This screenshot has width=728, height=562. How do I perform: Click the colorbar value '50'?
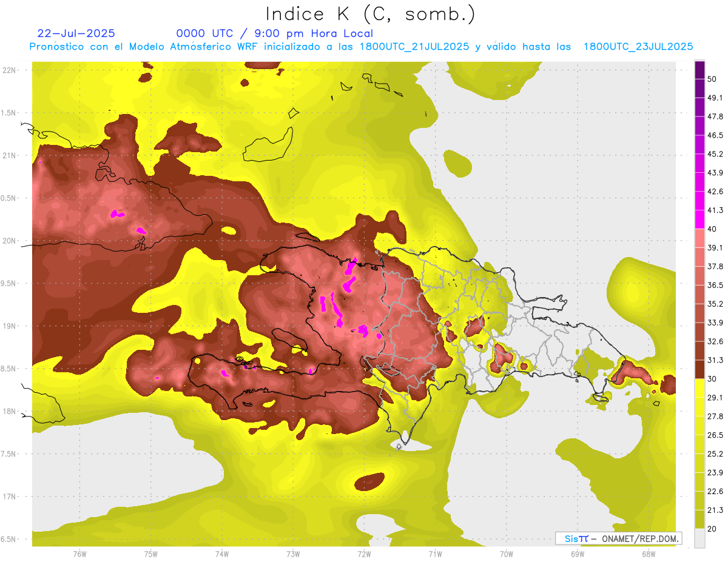pos(712,79)
